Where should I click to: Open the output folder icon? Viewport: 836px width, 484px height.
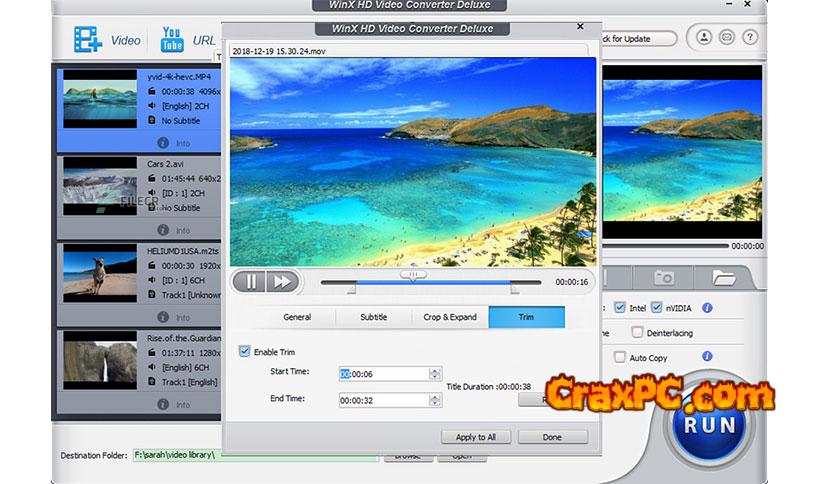tap(724, 277)
